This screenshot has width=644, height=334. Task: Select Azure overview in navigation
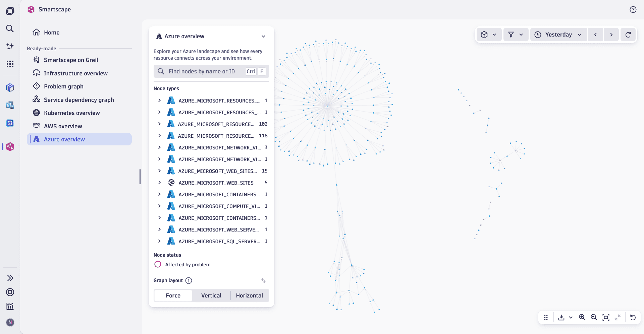(79, 139)
